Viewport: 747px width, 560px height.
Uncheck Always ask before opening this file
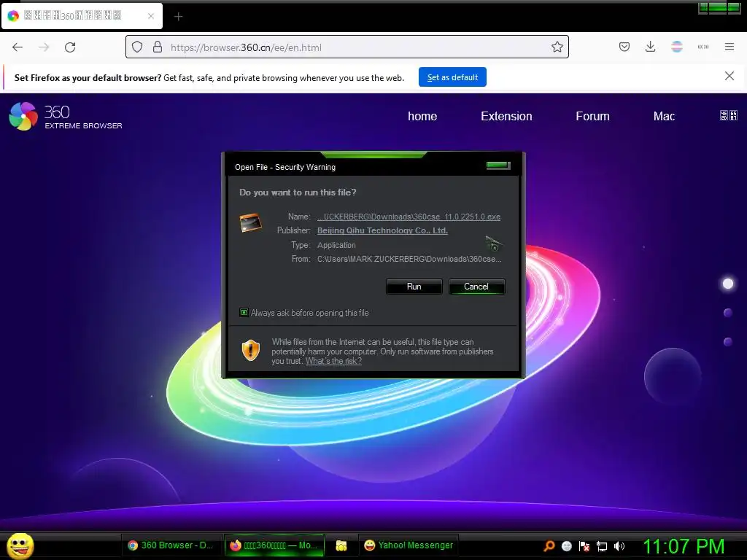pos(244,312)
